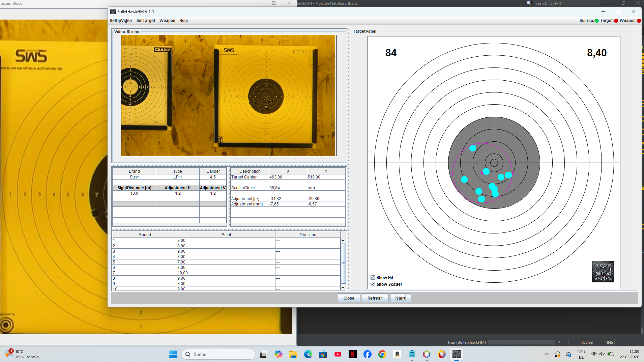Screen dimensions: 644x362
Task: Click the BulletHawkHM title bar app icon
Action: [113, 11]
